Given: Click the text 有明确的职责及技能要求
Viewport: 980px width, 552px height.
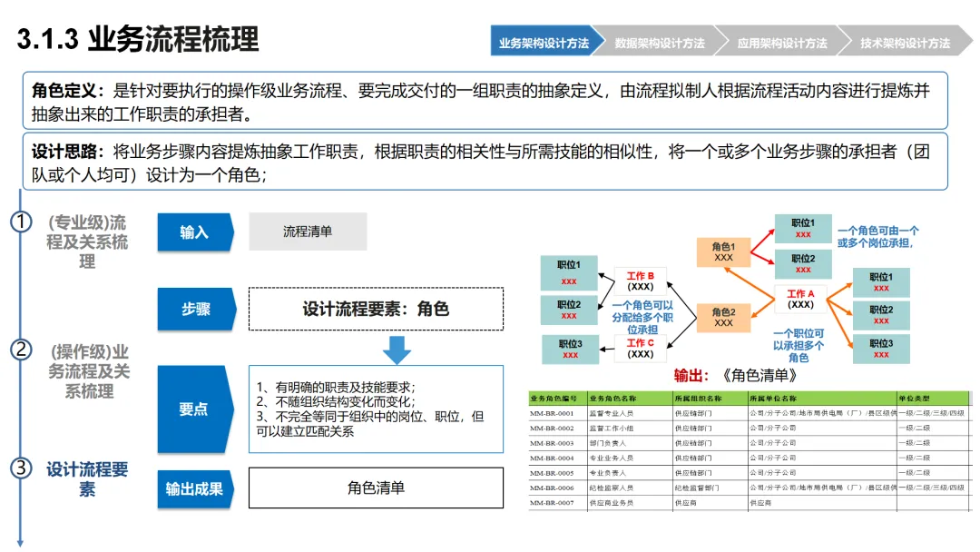Looking at the screenshot, I should point(343,388).
